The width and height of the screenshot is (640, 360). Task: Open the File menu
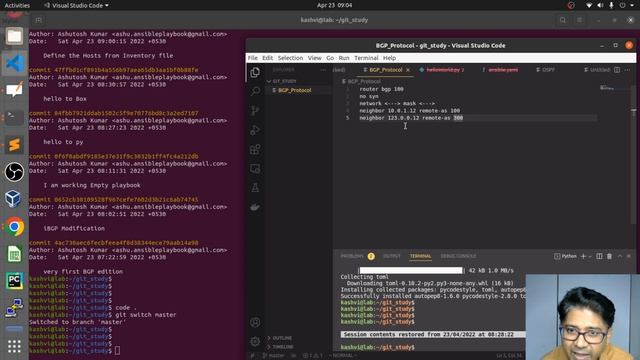pos(253,58)
